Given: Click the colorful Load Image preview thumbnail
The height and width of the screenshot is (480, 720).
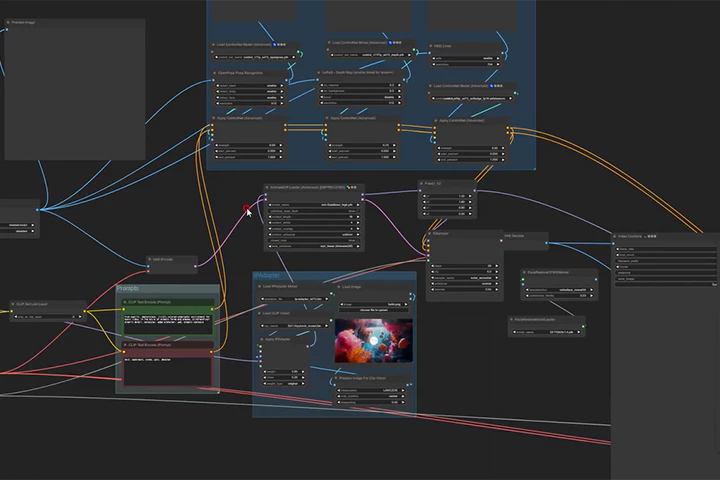Looking at the screenshot, I should click(x=374, y=340).
